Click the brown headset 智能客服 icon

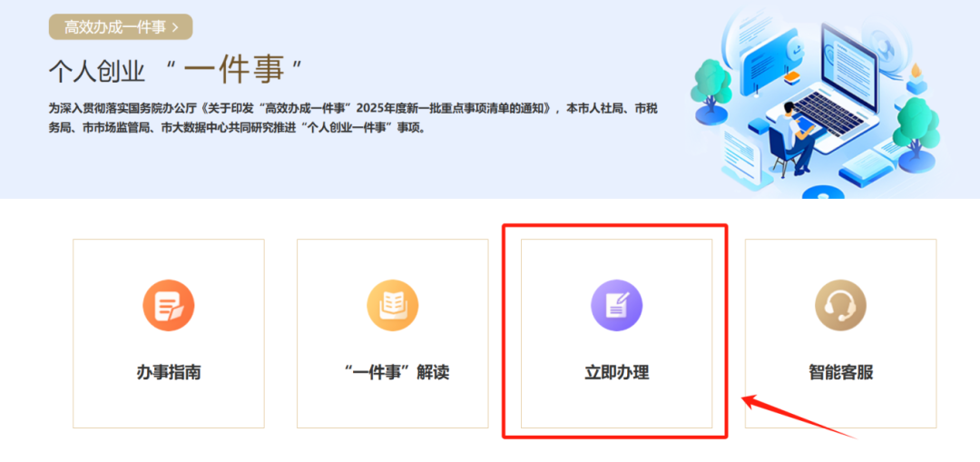(840, 306)
